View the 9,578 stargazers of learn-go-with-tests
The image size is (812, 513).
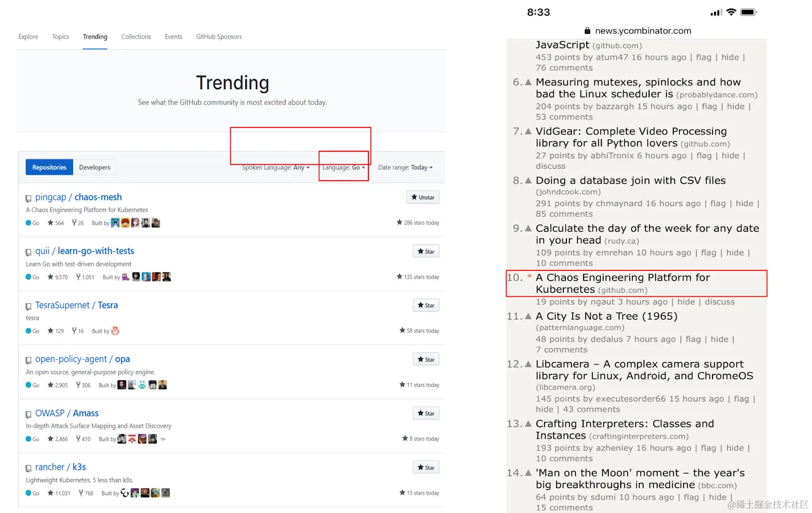[x=58, y=277]
